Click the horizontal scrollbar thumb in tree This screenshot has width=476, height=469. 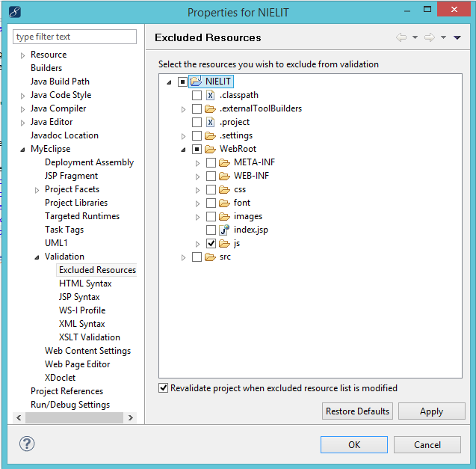point(75,417)
